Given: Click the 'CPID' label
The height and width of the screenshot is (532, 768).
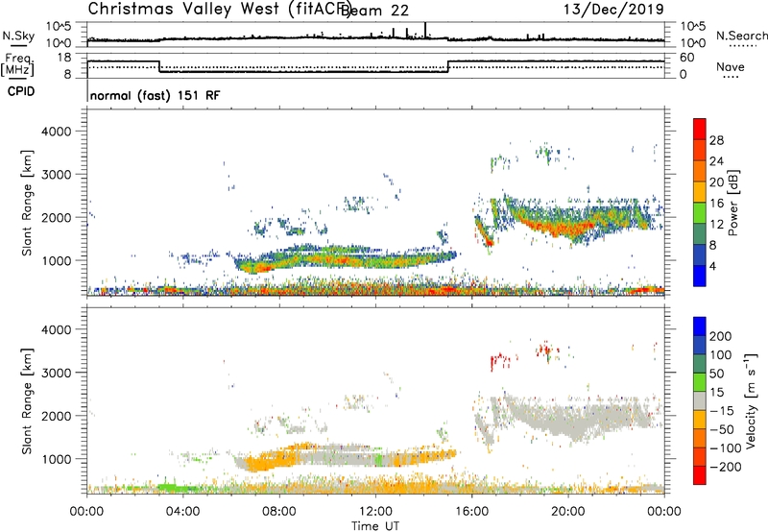Looking at the screenshot, I should coord(21,91).
